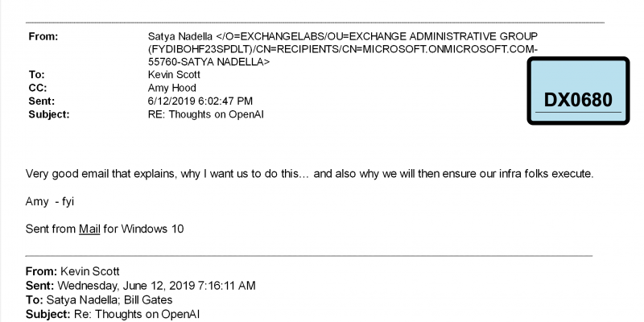644x322 pixels.
Task: Click quoted subject Re: Thoughts on OpenAI
Action: pyautogui.click(x=137, y=314)
